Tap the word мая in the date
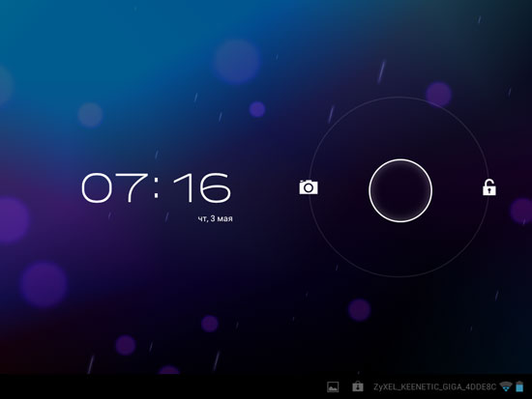 [x=225, y=218]
